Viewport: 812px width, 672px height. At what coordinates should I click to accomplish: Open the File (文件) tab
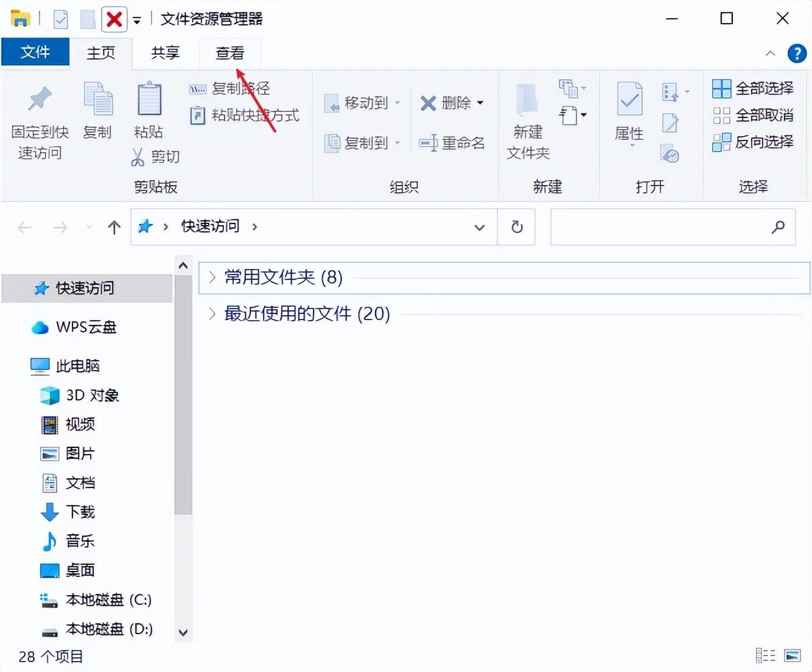[x=35, y=52]
